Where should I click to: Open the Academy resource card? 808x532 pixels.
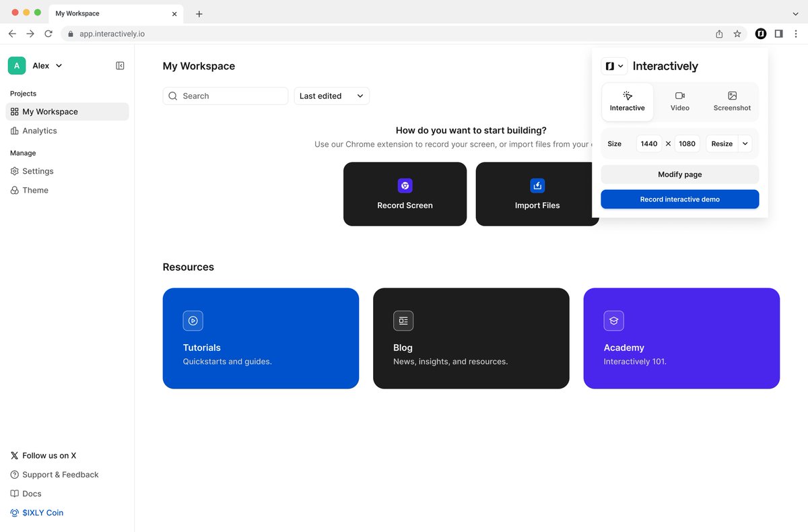pos(681,338)
